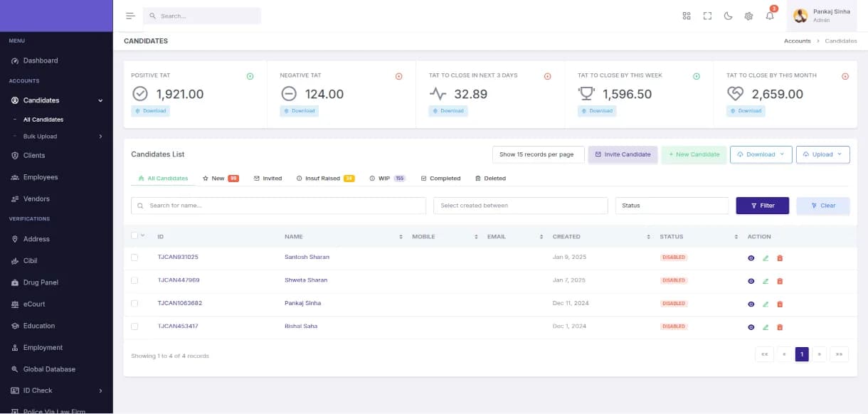Open the Status filter dropdown
868x414 pixels.
click(x=672, y=206)
